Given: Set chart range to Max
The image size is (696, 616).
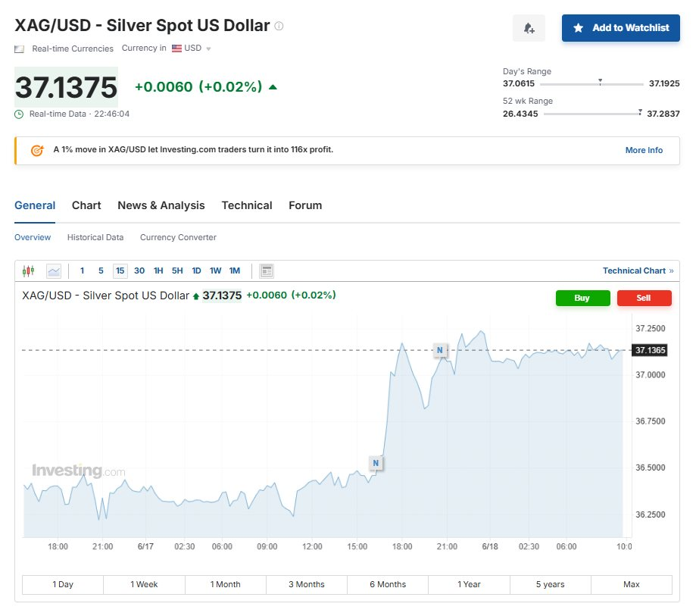Looking at the screenshot, I should 632,584.
